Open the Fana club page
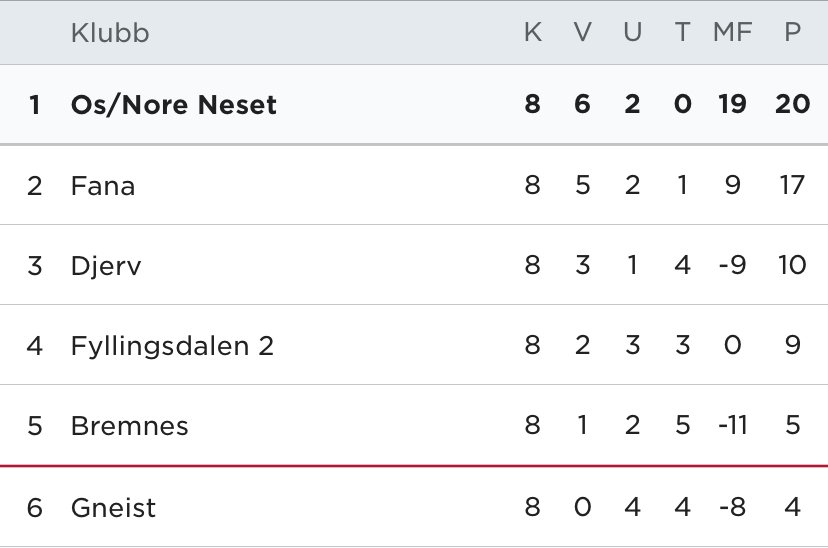The image size is (828, 548). 103,186
